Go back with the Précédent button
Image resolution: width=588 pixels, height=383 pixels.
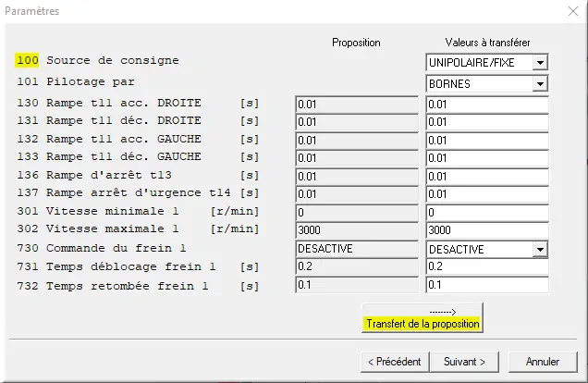tap(395, 362)
